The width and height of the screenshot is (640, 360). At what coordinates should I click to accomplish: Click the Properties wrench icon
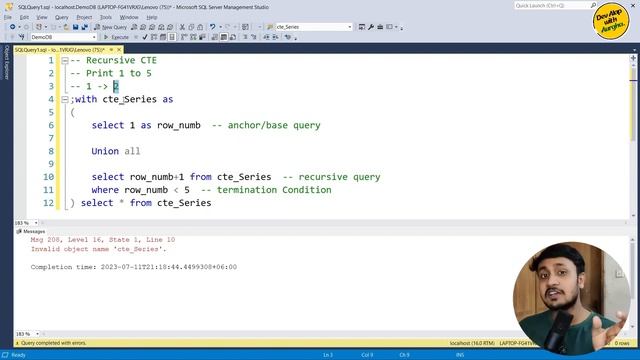(x=371, y=27)
